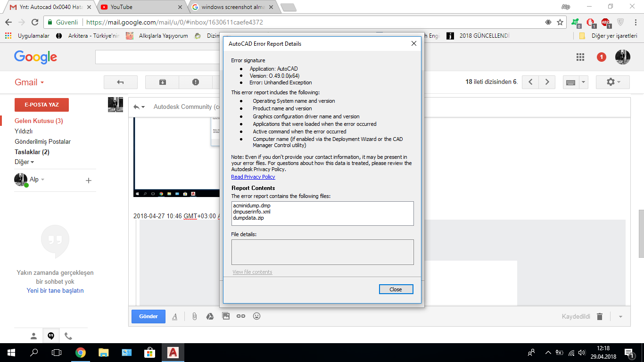
Task: Open more compose options dropdown arrow
Action: click(x=620, y=317)
